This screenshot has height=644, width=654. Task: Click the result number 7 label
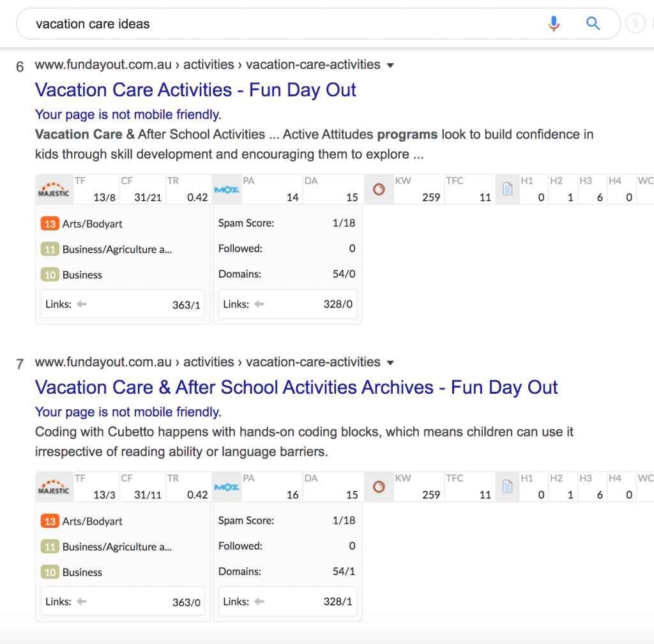(20, 364)
